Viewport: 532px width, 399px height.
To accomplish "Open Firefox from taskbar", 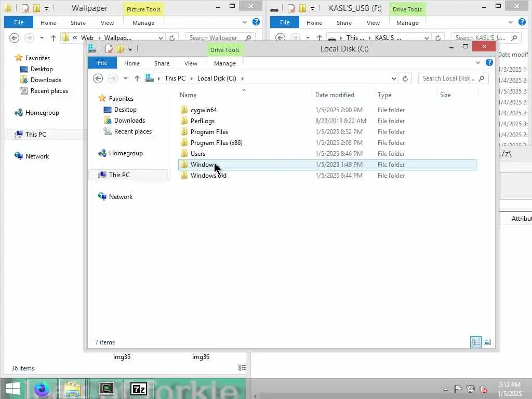I will (42, 389).
